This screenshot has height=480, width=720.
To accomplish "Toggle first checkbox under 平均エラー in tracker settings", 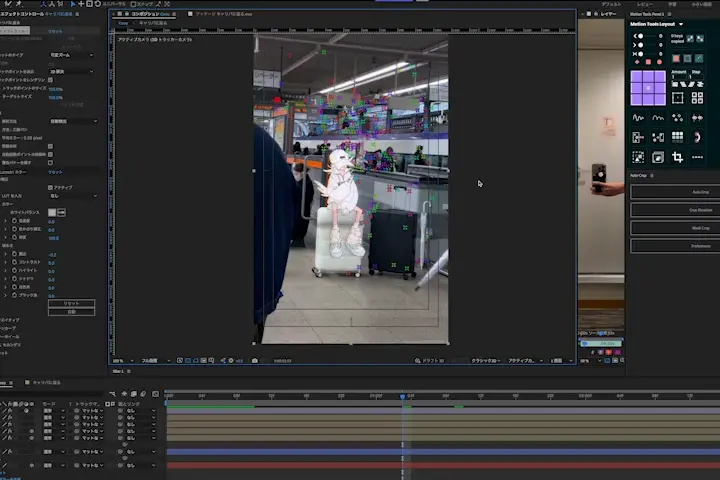I will 51,146.
